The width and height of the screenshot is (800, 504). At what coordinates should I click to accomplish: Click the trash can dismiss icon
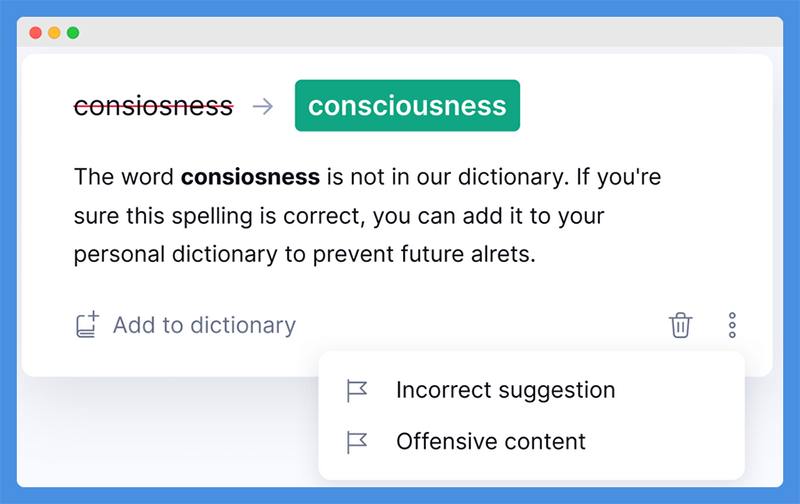[x=680, y=325]
